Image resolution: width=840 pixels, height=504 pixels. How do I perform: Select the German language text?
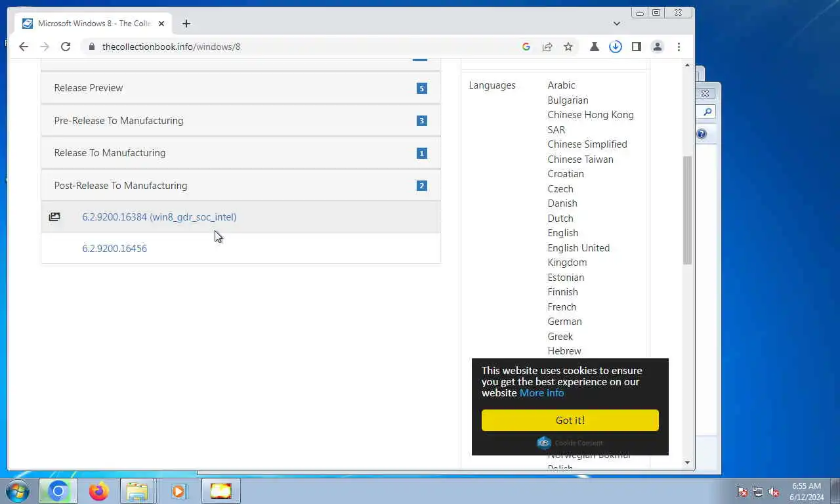click(565, 322)
